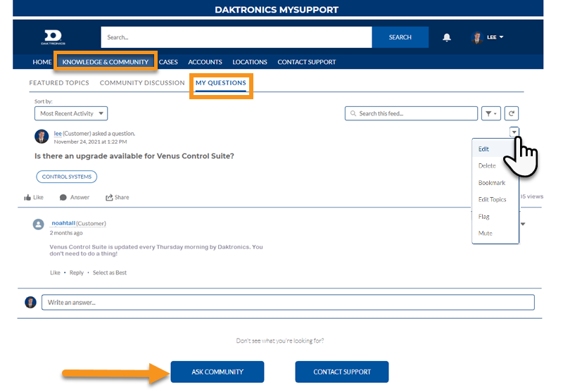
Task: Open the feed filter dropdown
Action: (x=491, y=113)
